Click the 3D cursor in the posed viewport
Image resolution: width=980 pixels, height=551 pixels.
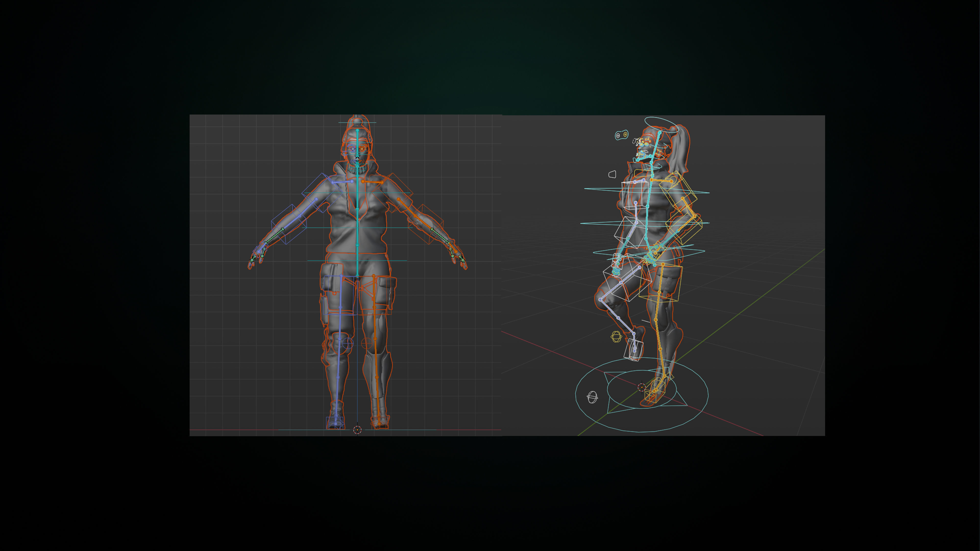click(641, 387)
